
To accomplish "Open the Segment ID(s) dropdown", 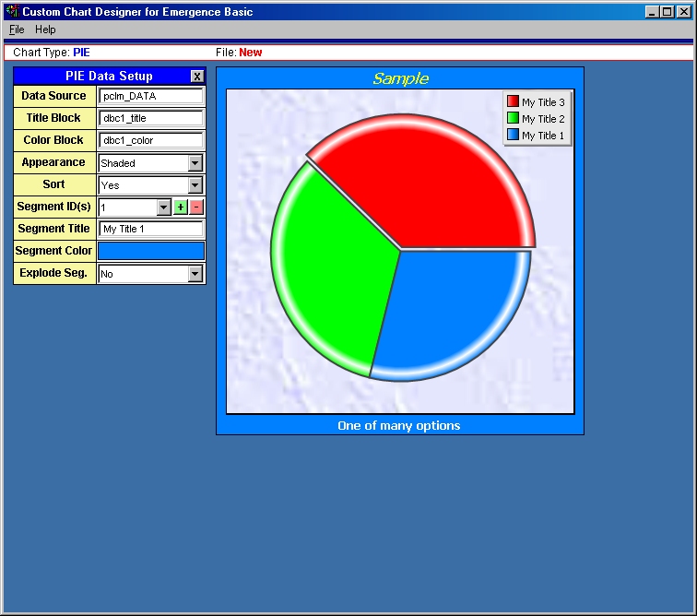I will coord(164,207).
